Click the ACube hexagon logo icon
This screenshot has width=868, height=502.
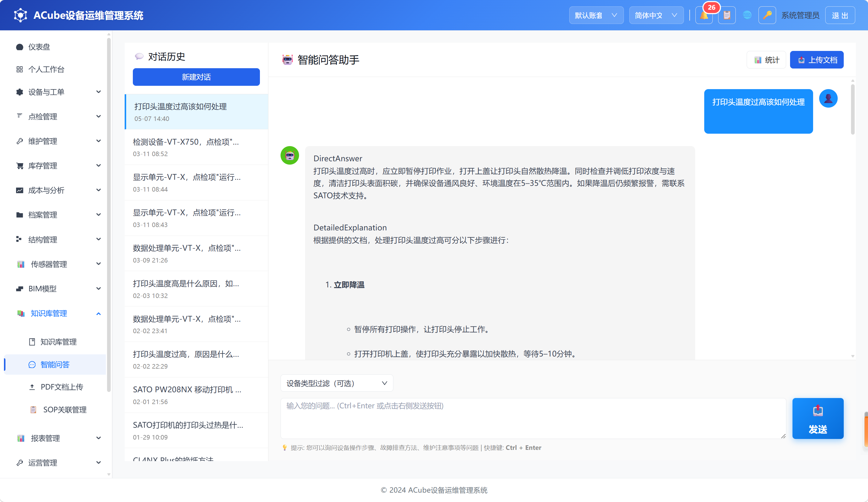[20, 15]
